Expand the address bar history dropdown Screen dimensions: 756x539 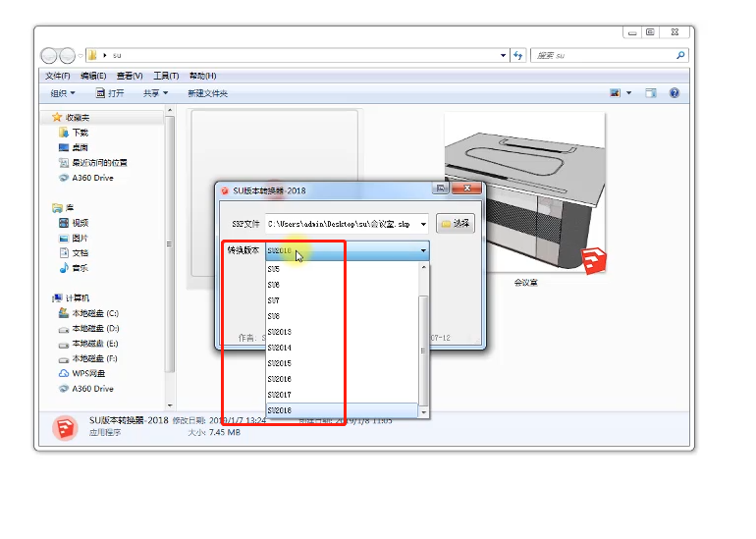tap(503, 55)
